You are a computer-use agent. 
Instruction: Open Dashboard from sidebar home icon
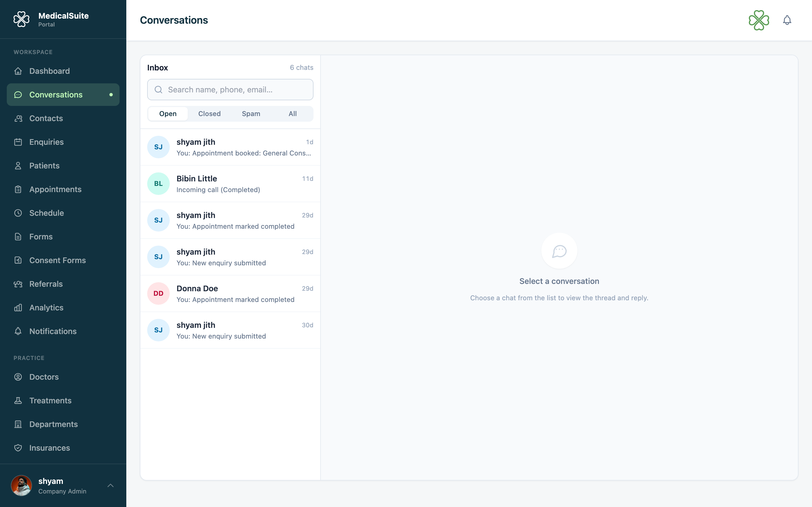(x=63, y=71)
